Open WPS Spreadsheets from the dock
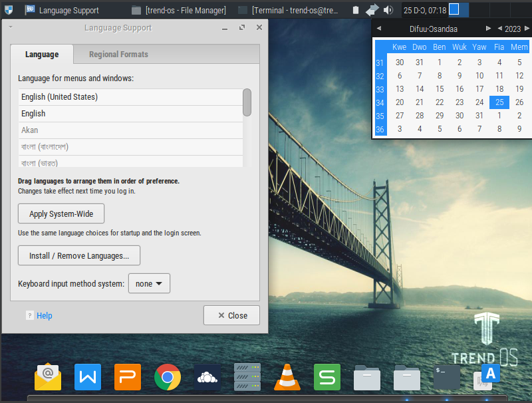This screenshot has height=403, width=532. [x=327, y=377]
